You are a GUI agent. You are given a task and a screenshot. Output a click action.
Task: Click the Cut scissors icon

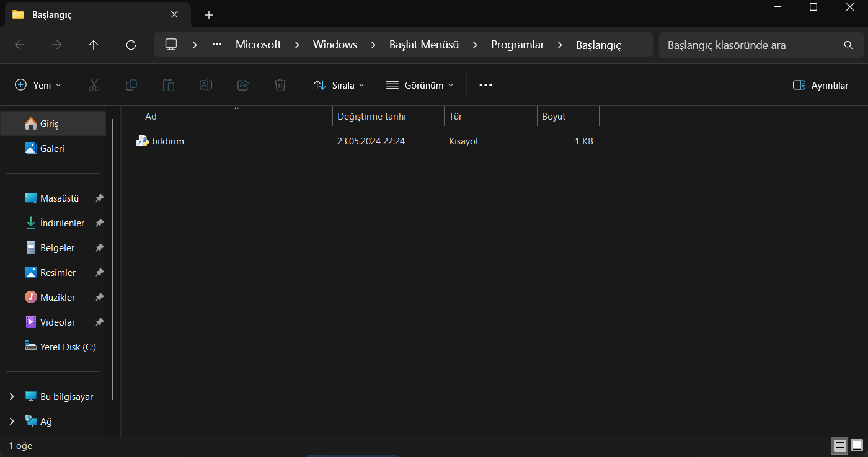[94, 85]
